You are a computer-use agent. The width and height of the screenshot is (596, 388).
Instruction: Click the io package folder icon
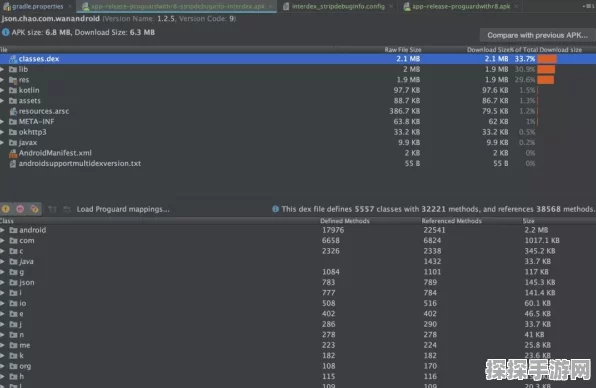[14, 303]
